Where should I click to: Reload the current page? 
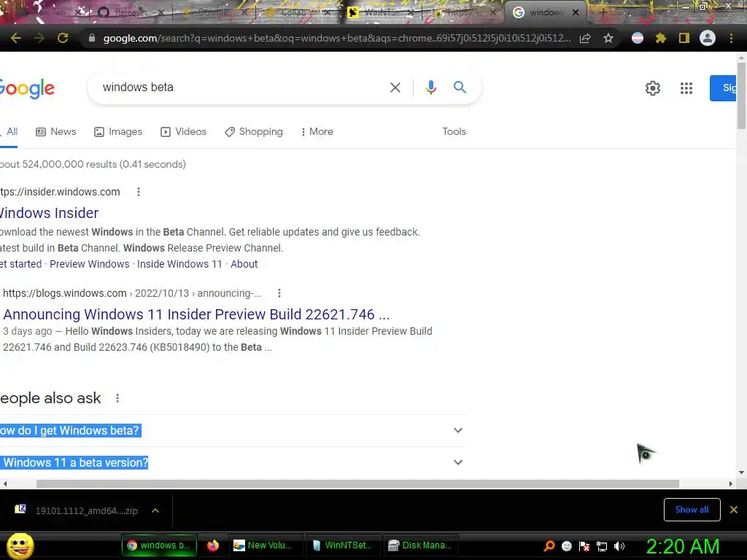(x=63, y=38)
